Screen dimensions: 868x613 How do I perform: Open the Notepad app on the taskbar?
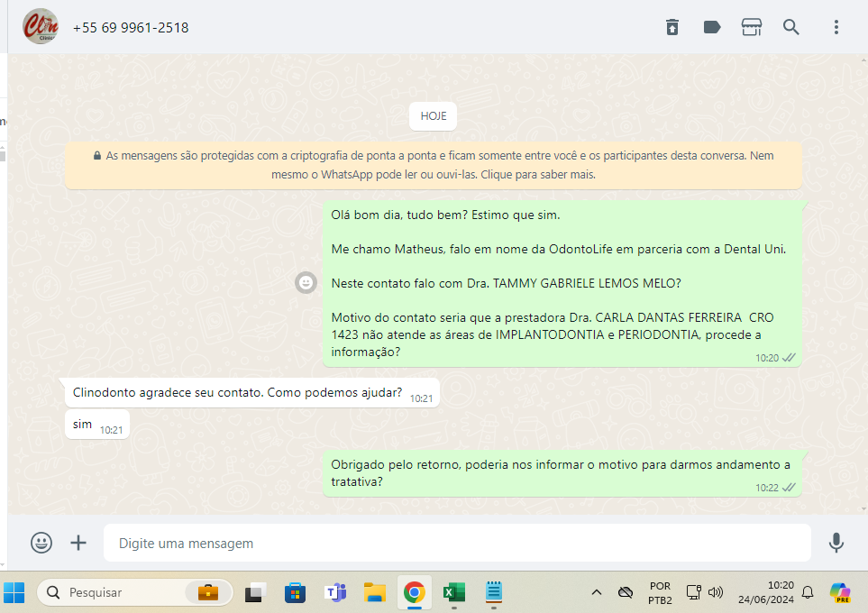pos(494,591)
